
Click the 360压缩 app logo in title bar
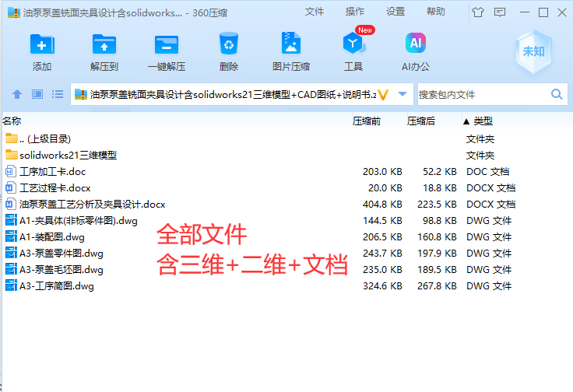14,12
